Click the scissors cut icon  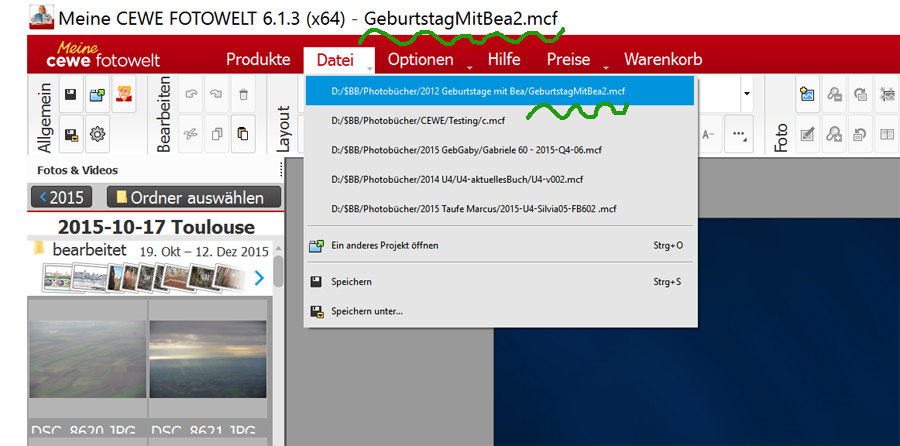click(x=191, y=134)
